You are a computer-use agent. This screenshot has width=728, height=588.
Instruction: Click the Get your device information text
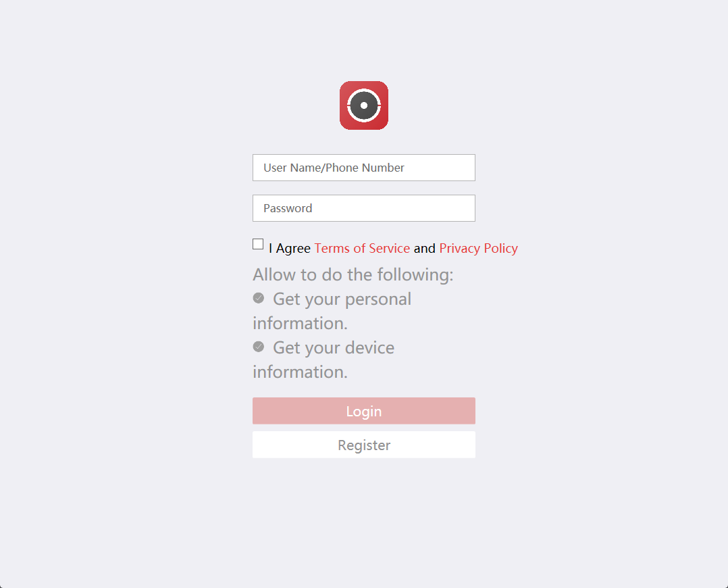333,347
